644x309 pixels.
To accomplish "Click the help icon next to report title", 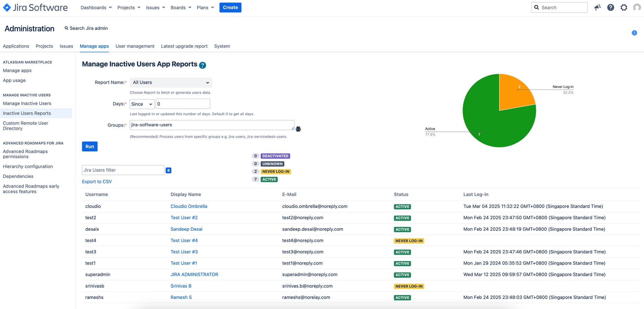I will (203, 65).
